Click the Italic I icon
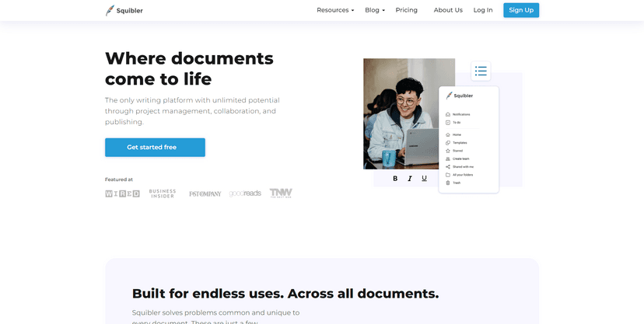The width and height of the screenshot is (644, 324). point(409,179)
